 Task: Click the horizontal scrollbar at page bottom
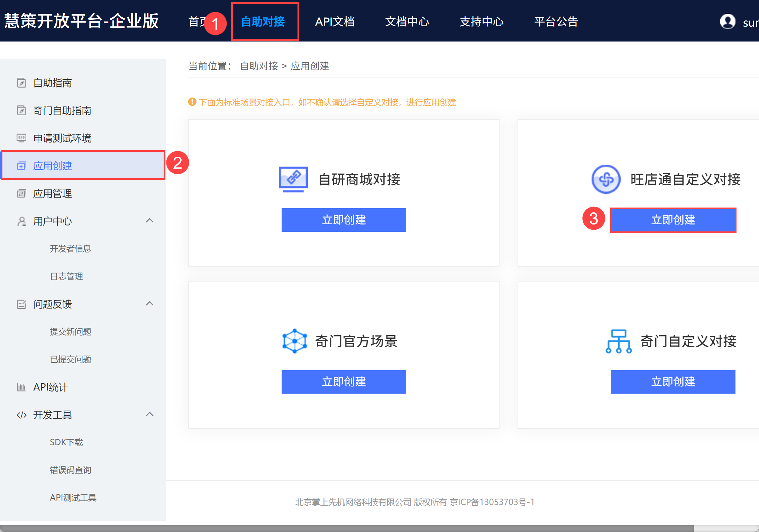point(347,529)
